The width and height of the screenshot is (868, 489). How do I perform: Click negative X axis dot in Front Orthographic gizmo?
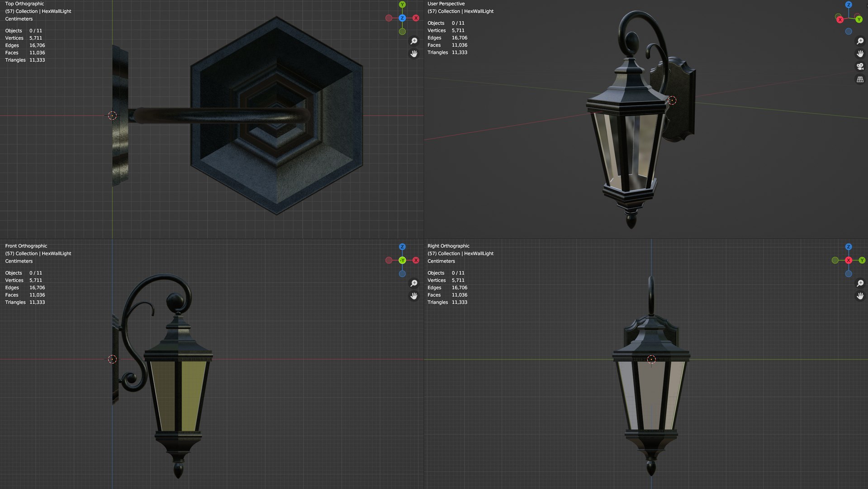click(389, 260)
